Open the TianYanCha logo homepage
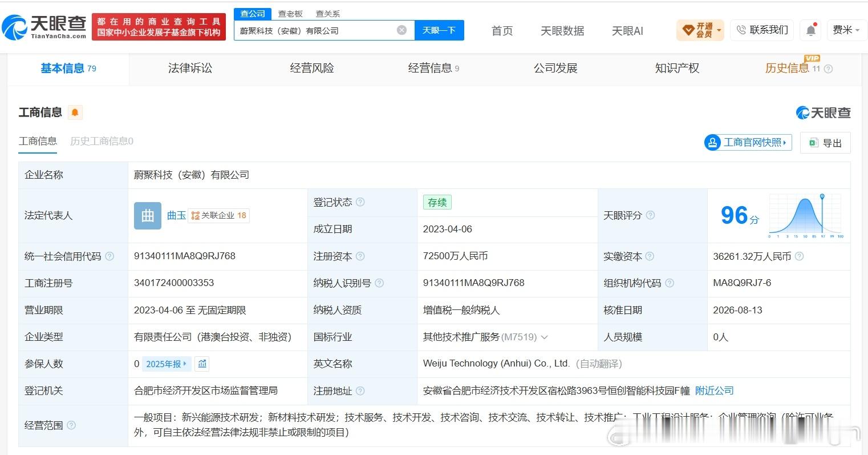Viewport: 868px width, 455px height. point(44,26)
